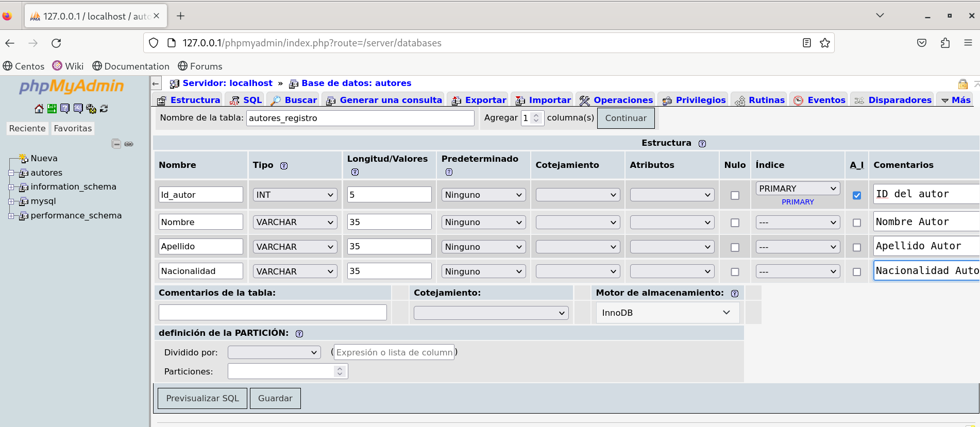Screen dimensions: 980x427
Task: Expand the information_schema database tree node
Action: point(11,187)
